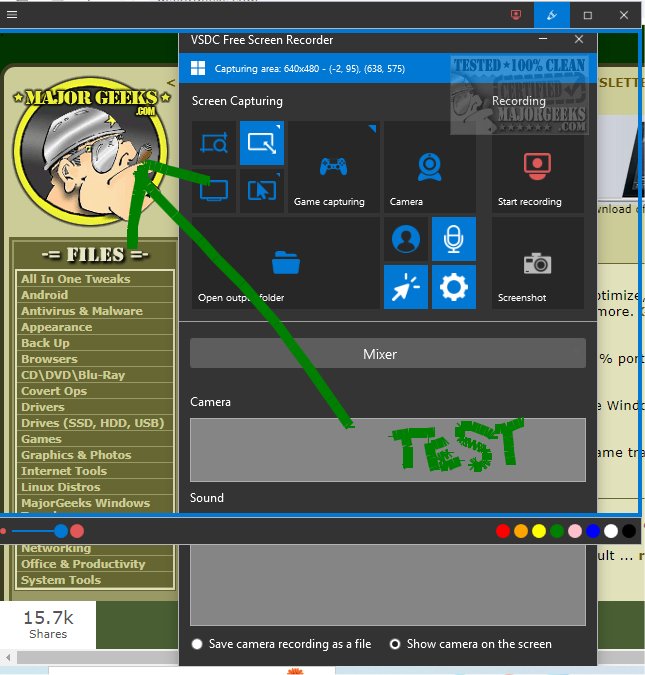Click the blue brush size slider handle
Image resolution: width=645 pixels, height=675 pixels.
tap(61, 531)
